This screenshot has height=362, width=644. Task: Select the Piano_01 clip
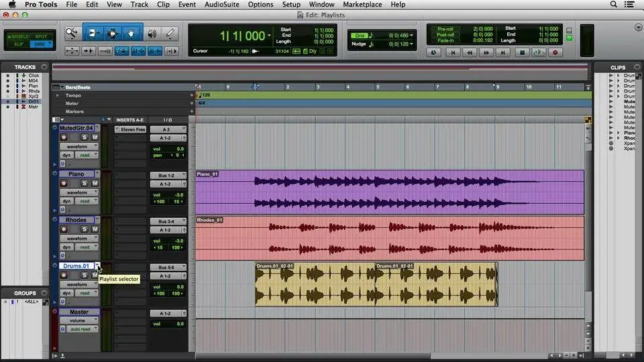tap(390, 192)
